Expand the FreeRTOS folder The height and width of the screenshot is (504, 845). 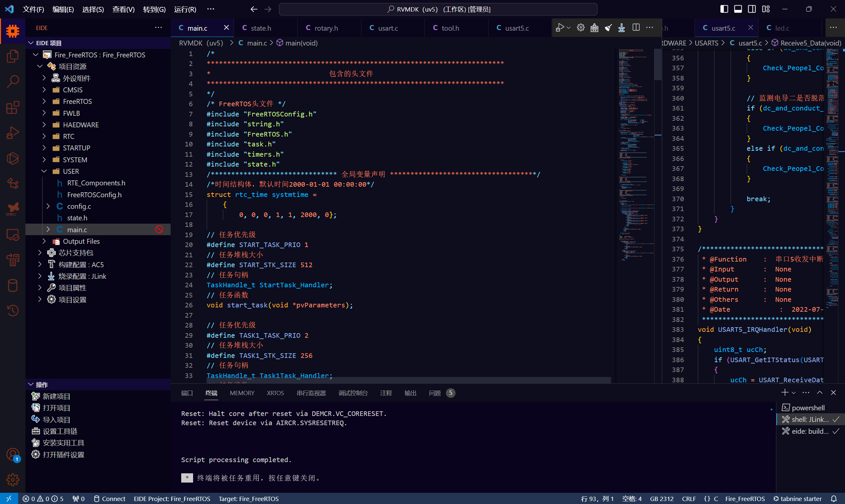pyautogui.click(x=44, y=101)
